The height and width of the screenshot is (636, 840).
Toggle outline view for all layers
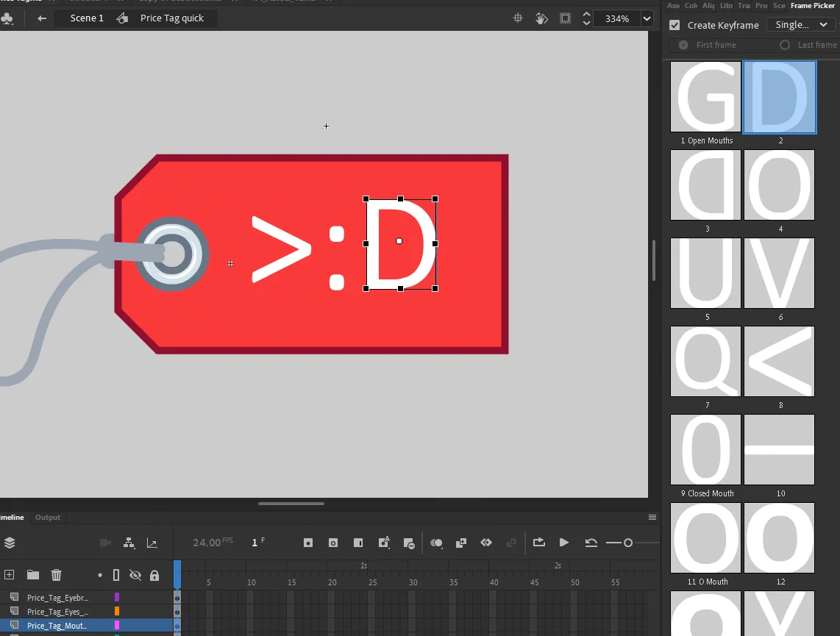(116, 576)
